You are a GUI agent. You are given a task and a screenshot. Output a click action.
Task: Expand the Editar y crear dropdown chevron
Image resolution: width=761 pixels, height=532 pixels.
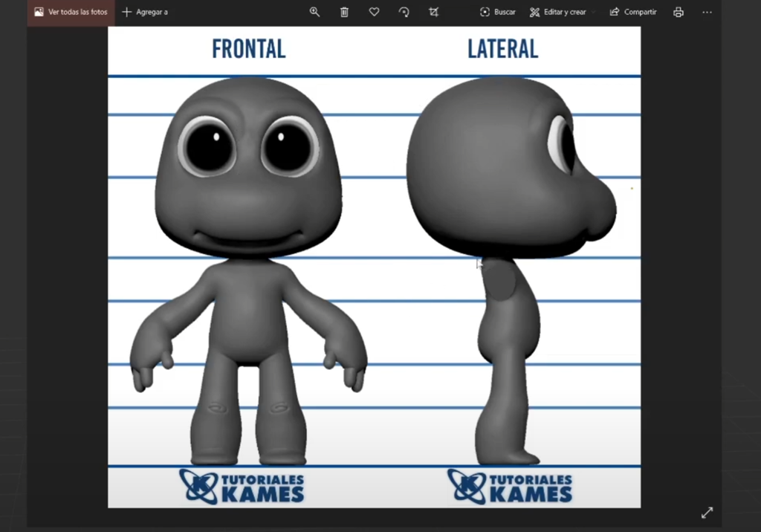click(x=593, y=12)
